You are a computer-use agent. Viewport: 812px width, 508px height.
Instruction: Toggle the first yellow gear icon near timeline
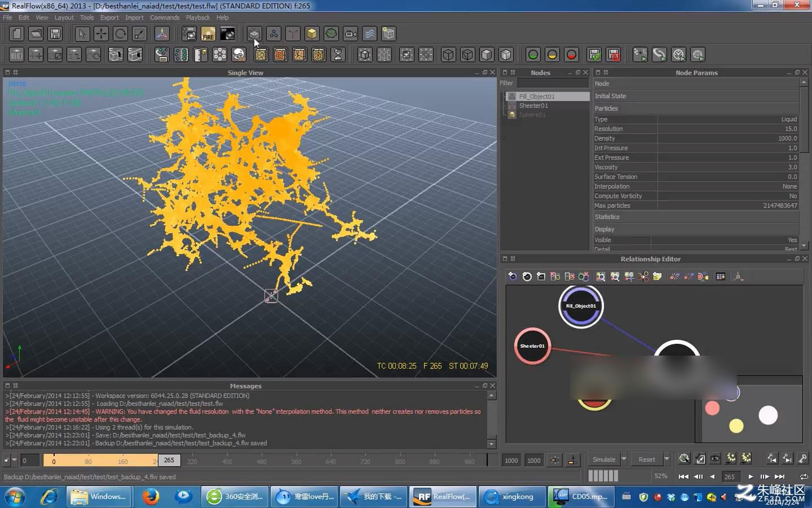click(x=731, y=459)
